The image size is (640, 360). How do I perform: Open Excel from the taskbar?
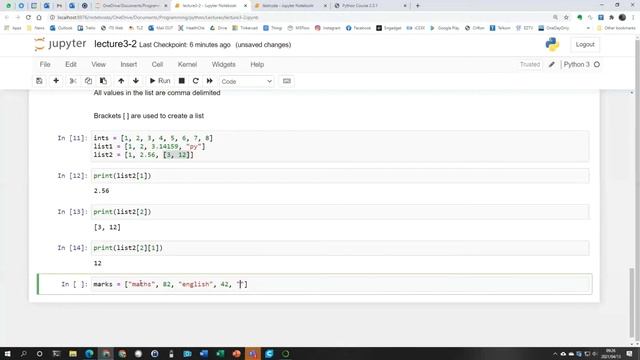[220, 354]
